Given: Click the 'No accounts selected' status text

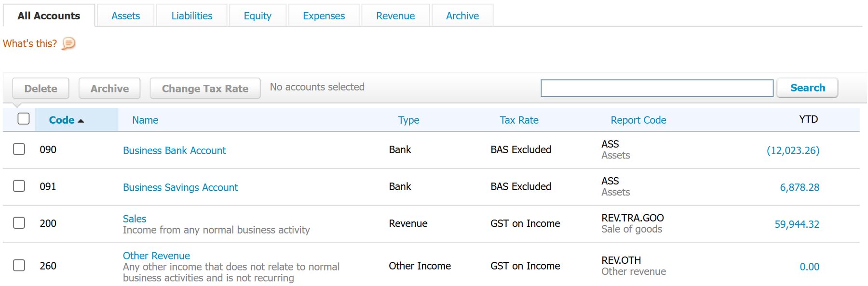Looking at the screenshot, I should pos(317,87).
